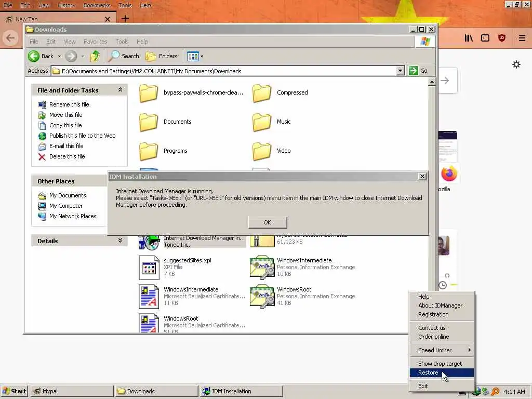The height and width of the screenshot is (399, 532).
Task: Select WindowsIntermediate Serialized Certificate file icon
Action: tap(149, 297)
